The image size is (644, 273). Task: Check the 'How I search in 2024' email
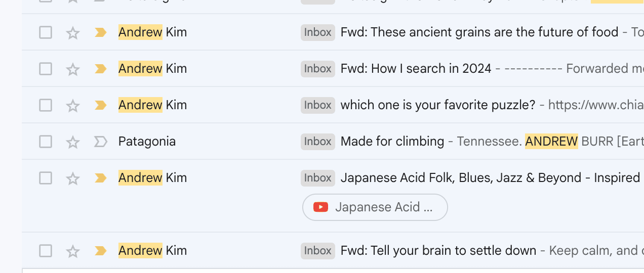46,69
